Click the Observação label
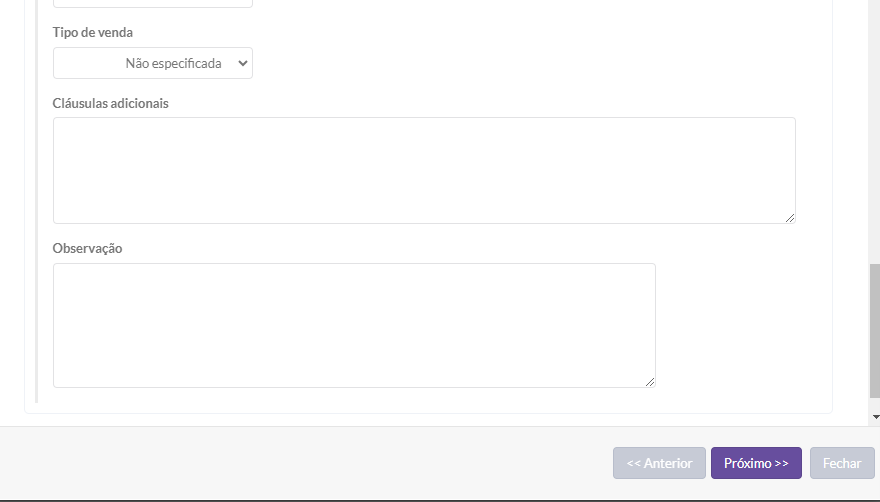This screenshot has width=880, height=502. 88,248
